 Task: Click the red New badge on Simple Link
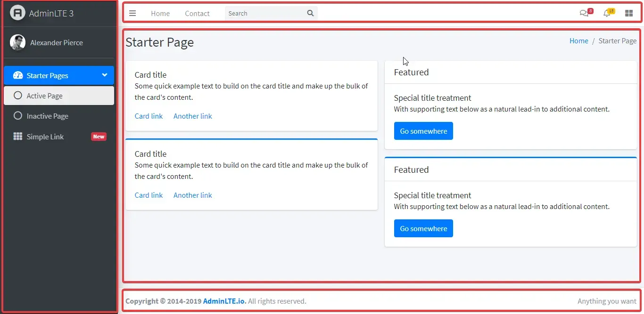[x=99, y=137]
